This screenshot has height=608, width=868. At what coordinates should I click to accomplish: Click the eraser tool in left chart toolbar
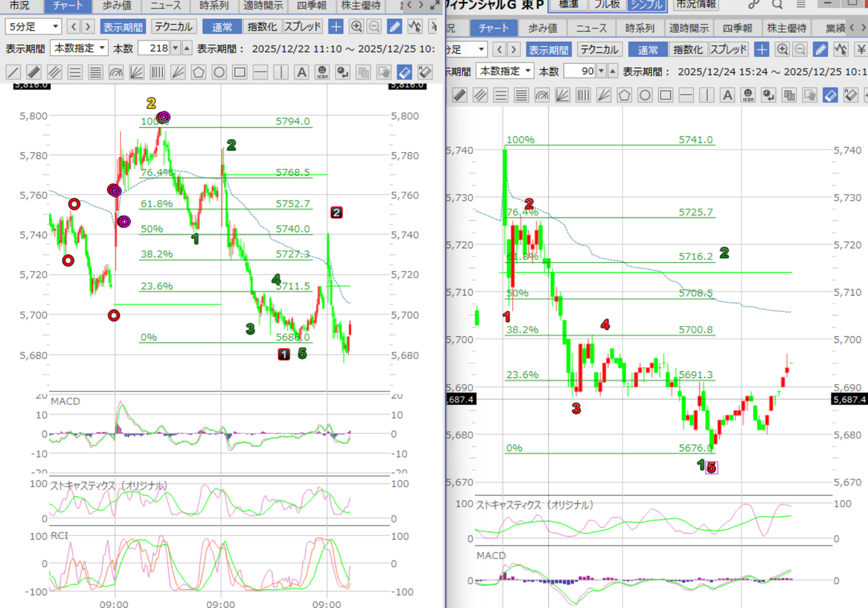(x=404, y=73)
